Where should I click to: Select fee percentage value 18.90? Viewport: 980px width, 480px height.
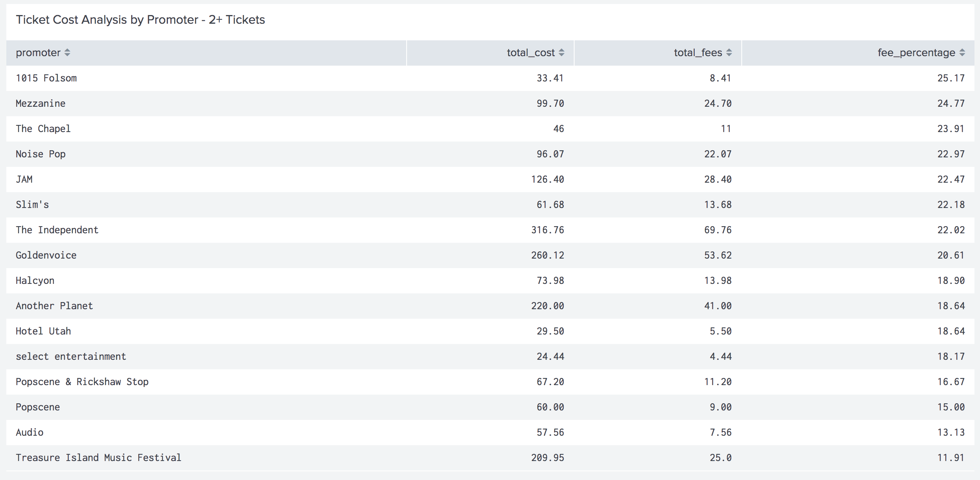pos(951,280)
